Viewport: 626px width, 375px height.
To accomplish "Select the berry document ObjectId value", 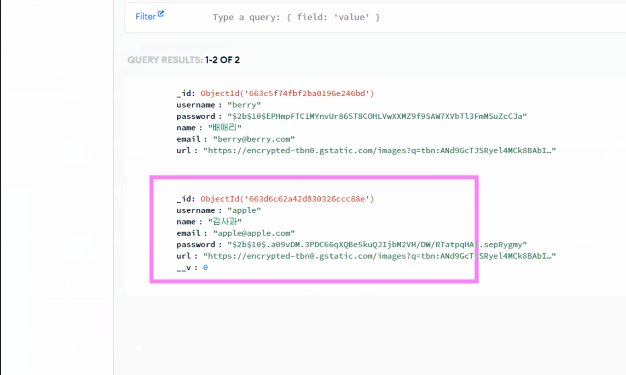I will (287, 93).
